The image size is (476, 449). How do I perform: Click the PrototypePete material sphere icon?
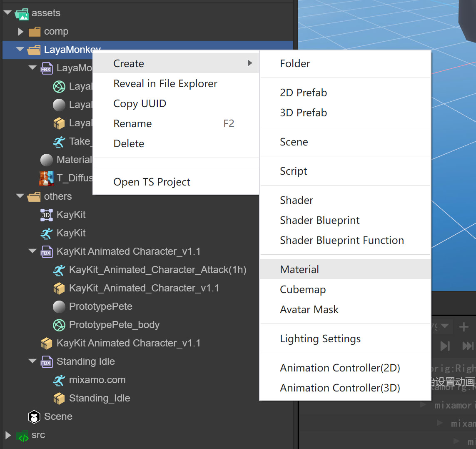[x=59, y=306]
